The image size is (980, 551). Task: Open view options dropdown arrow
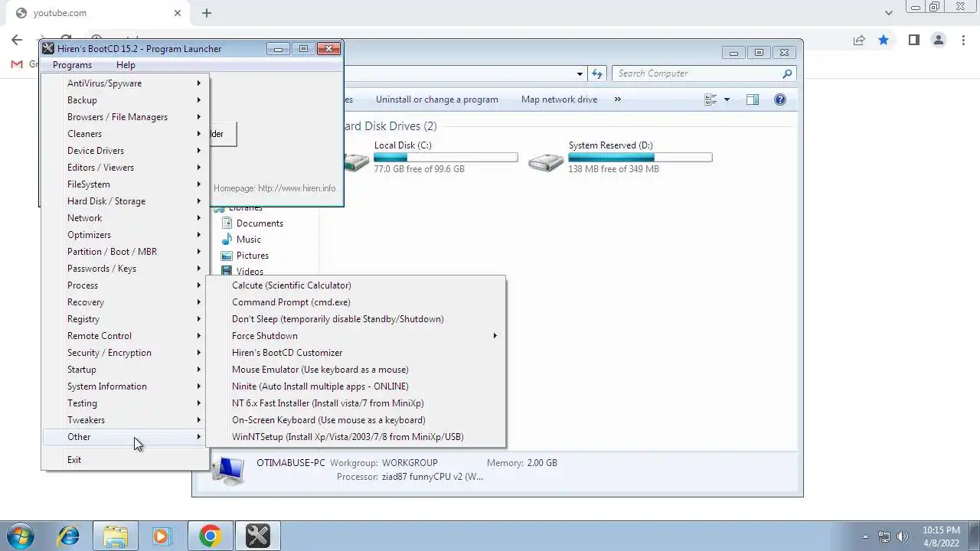[x=727, y=99]
